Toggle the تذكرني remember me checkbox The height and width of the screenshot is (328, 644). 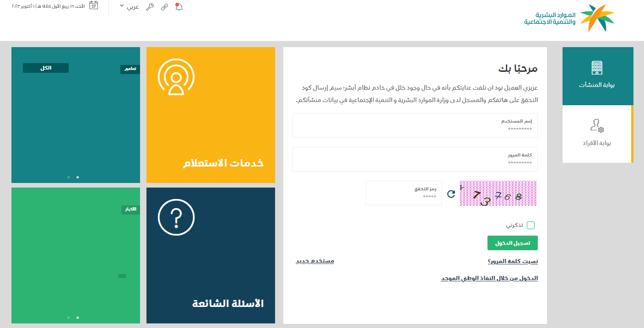pos(530,225)
